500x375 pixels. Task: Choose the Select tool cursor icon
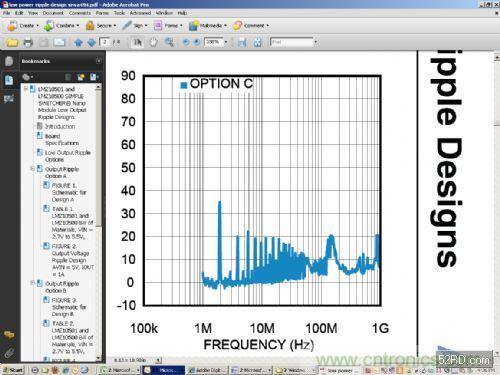coord(138,42)
